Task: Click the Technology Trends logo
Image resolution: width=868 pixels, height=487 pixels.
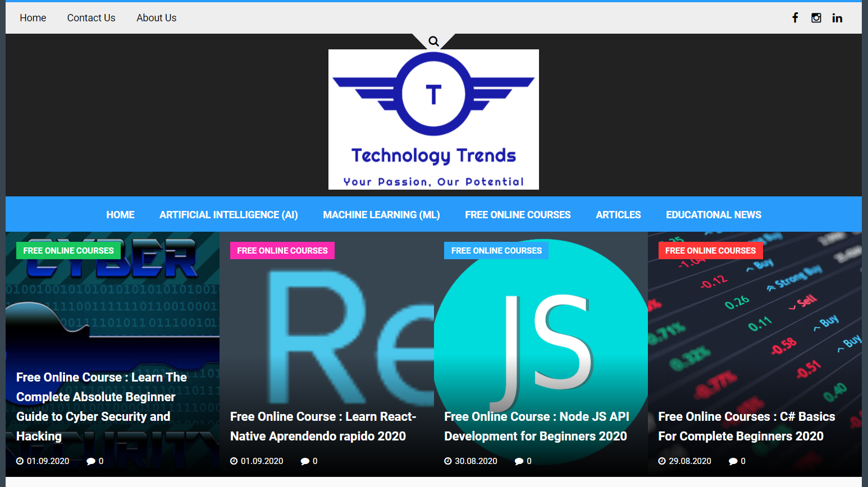Action: tap(433, 120)
